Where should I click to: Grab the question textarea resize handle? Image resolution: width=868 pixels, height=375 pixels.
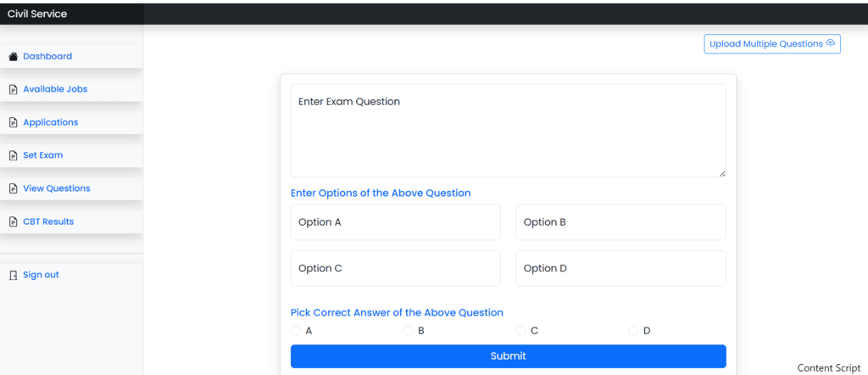(x=722, y=173)
